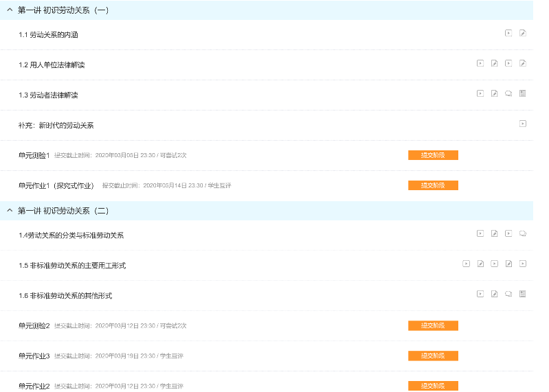Collapse section 第一讲 初识劳动关系（一）
Image resolution: width=549 pixels, height=392 pixels.
coord(10,10)
